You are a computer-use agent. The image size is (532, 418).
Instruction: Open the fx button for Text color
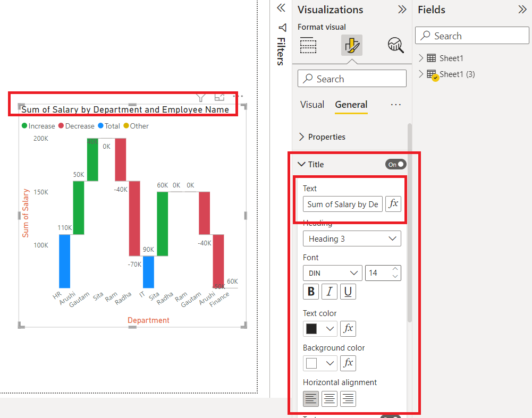pyautogui.click(x=348, y=328)
